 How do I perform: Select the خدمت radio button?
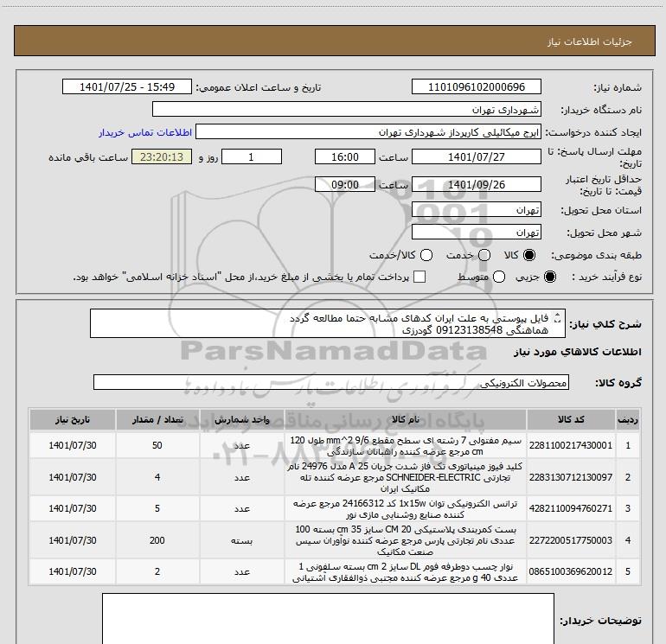[x=484, y=255]
